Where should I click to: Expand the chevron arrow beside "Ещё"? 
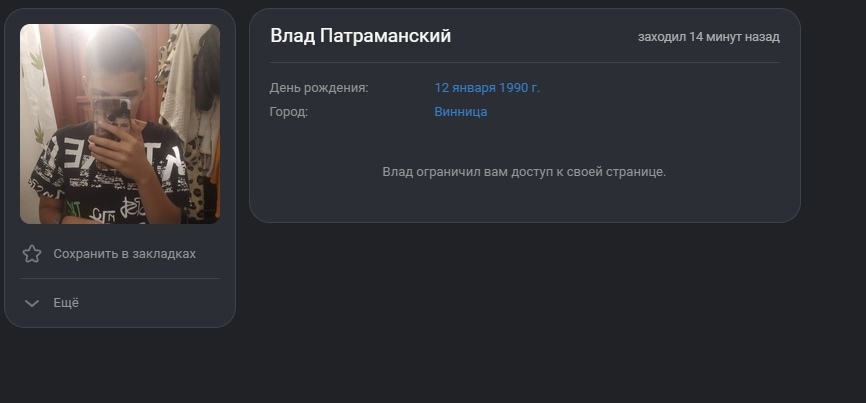(x=32, y=303)
